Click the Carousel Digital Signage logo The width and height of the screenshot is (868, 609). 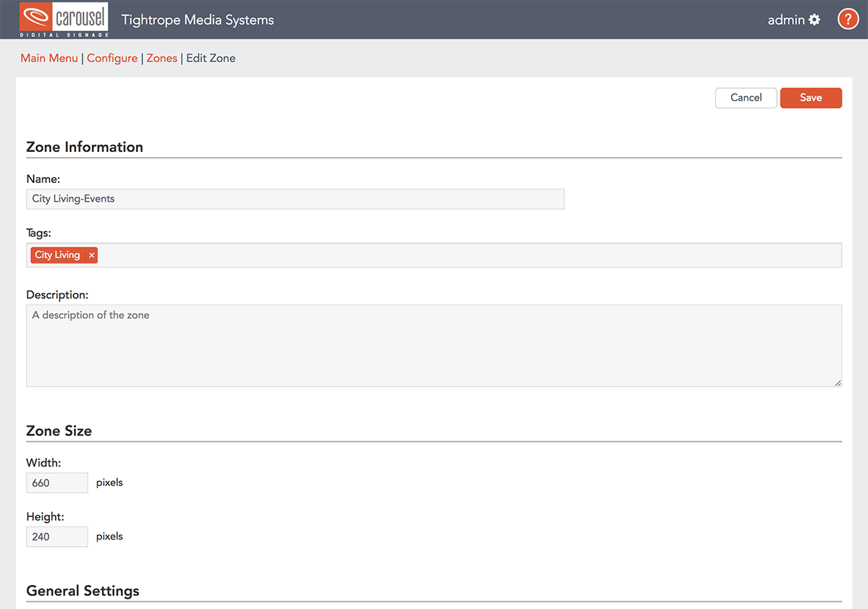tap(64, 20)
